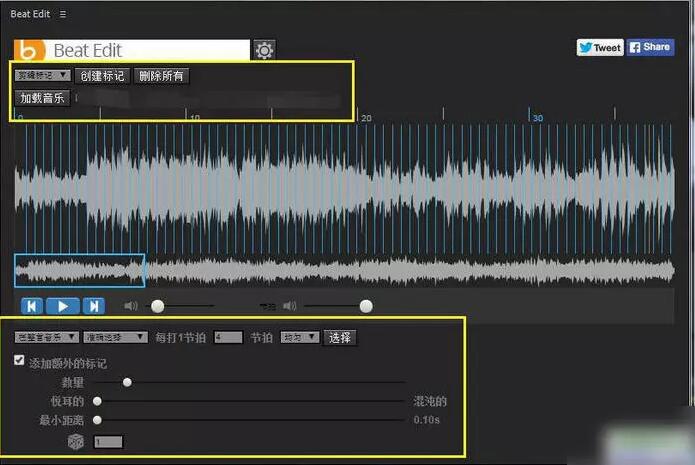
Task: Click the random seed input field
Action: 108,442
